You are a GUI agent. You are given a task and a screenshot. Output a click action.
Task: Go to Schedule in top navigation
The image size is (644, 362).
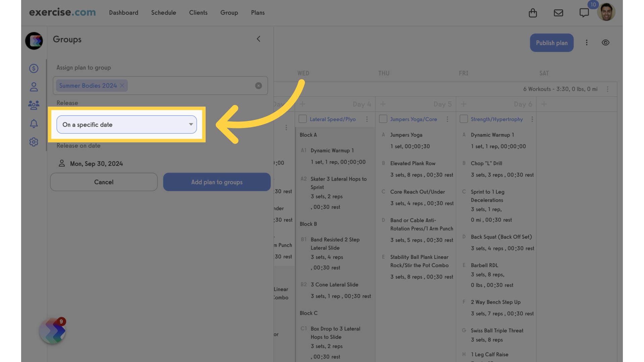click(x=163, y=13)
